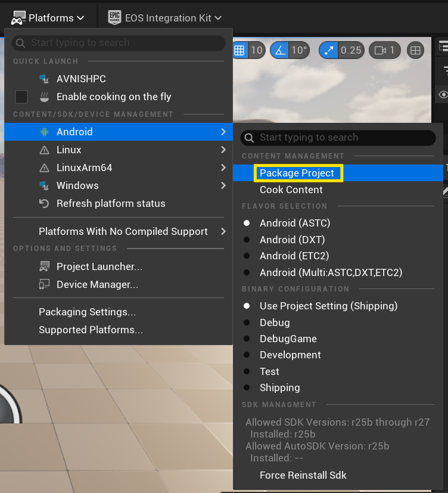This screenshot has width=448, height=493.
Task: Select Cook Content menu entry
Action: tap(291, 190)
